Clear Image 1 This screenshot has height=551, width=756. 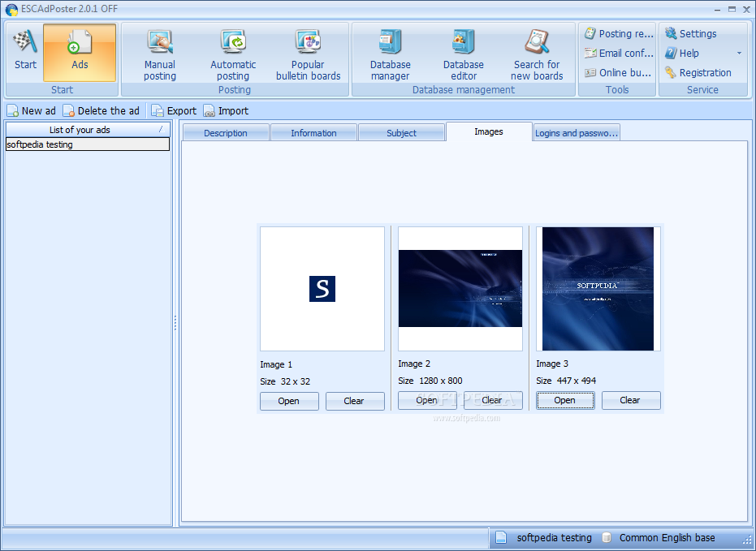tap(354, 401)
